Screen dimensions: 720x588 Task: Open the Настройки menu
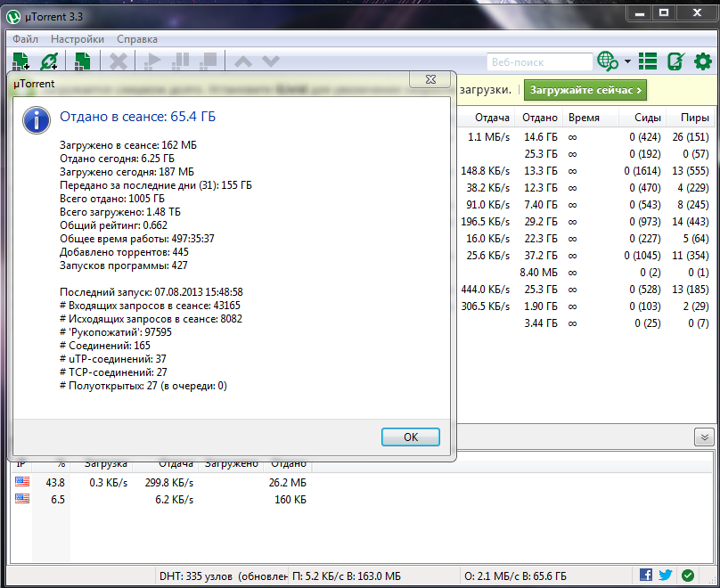point(78,39)
